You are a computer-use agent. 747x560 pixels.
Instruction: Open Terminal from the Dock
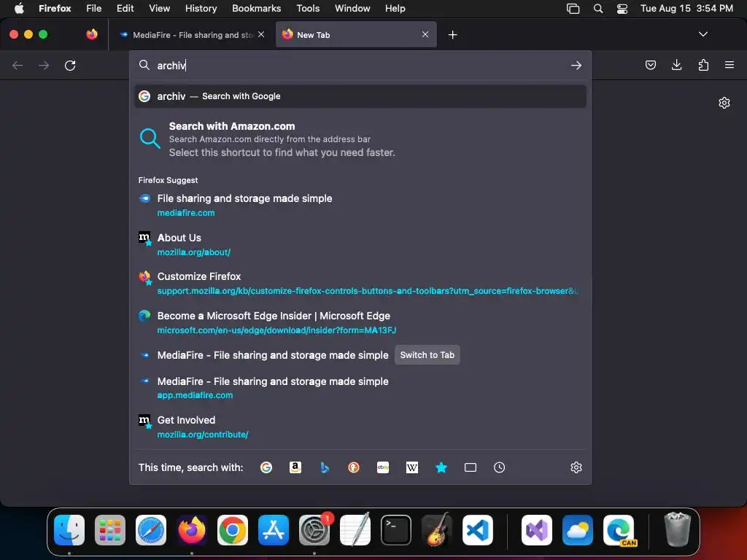click(396, 530)
